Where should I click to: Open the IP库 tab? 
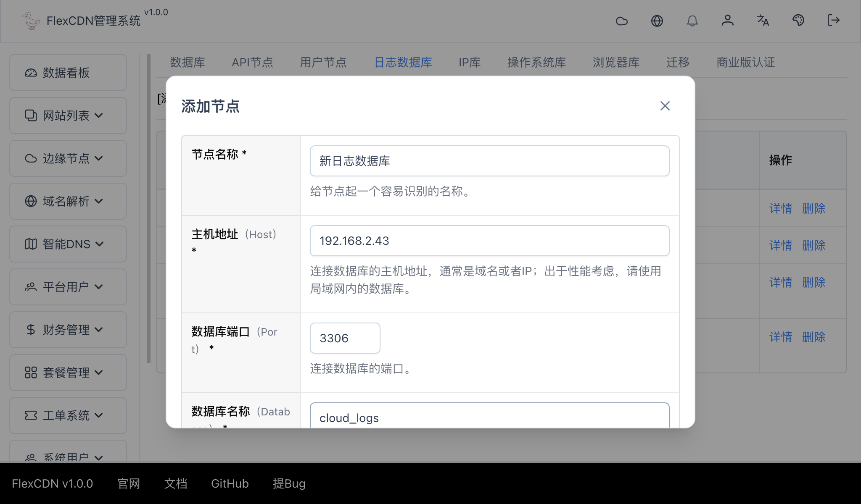tap(469, 62)
